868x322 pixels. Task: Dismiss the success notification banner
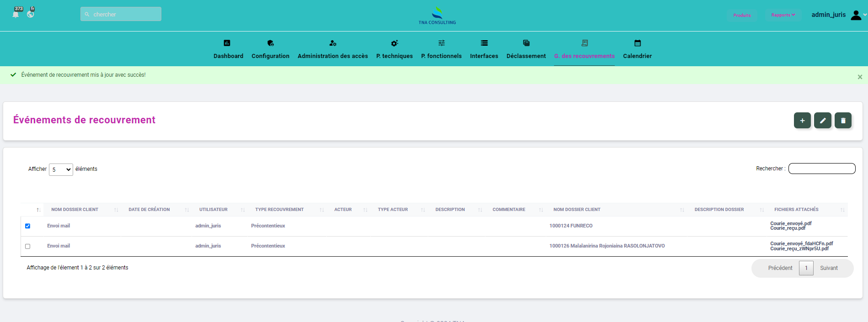[860, 77]
